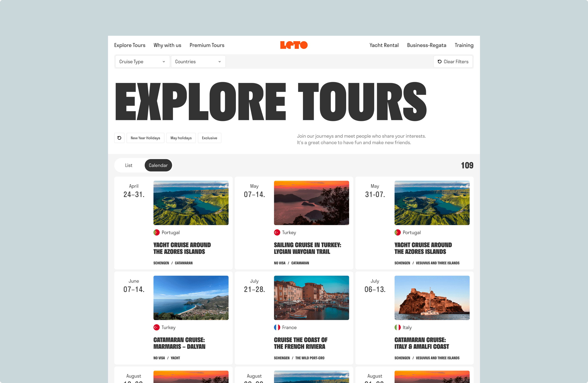The height and width of the screenshot is (383, 588).
Task: Click the LETO logo
Action: [294, 45]
